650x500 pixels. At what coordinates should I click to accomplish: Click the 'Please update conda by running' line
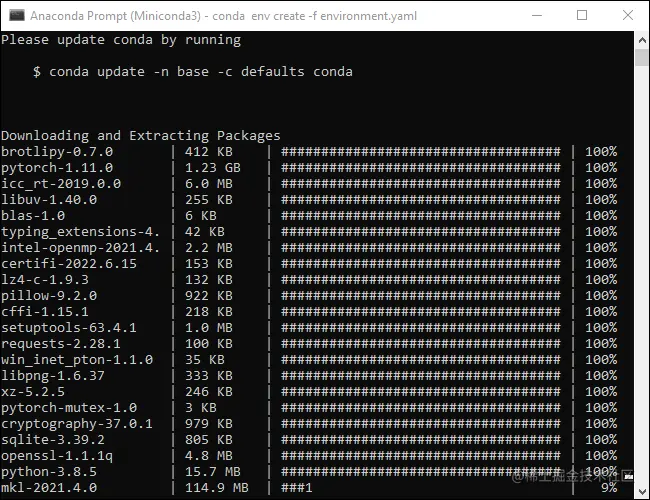coord(121,40)
